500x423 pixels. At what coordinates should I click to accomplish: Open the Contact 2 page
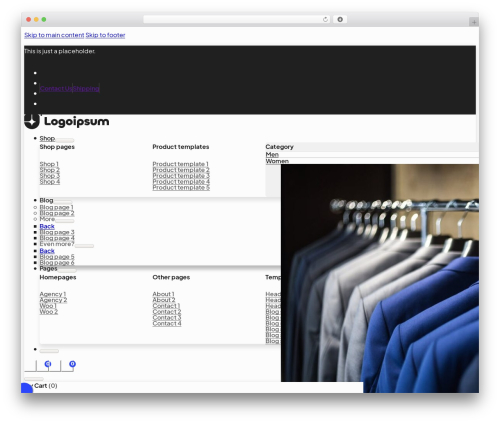point(167,312)
